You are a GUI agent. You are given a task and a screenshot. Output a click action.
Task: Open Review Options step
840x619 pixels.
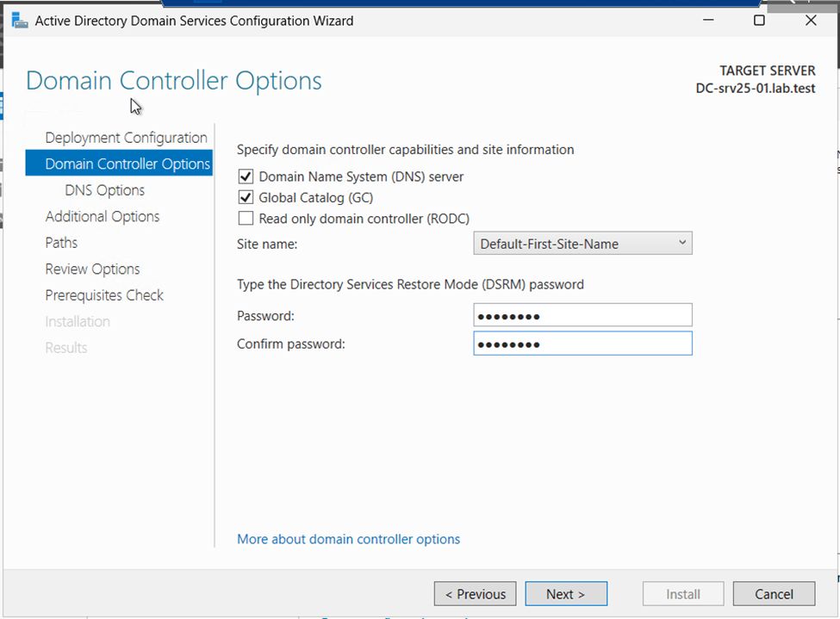coord(92,269)
